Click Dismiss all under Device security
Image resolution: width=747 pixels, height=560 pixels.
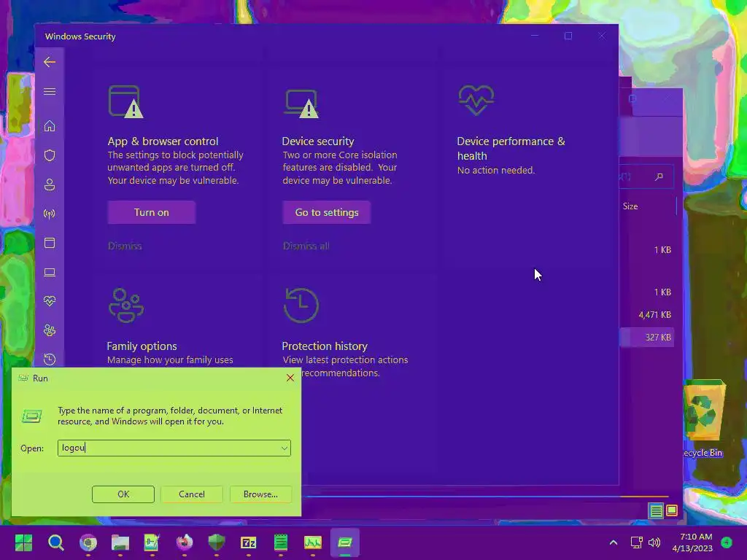[306, 246]
